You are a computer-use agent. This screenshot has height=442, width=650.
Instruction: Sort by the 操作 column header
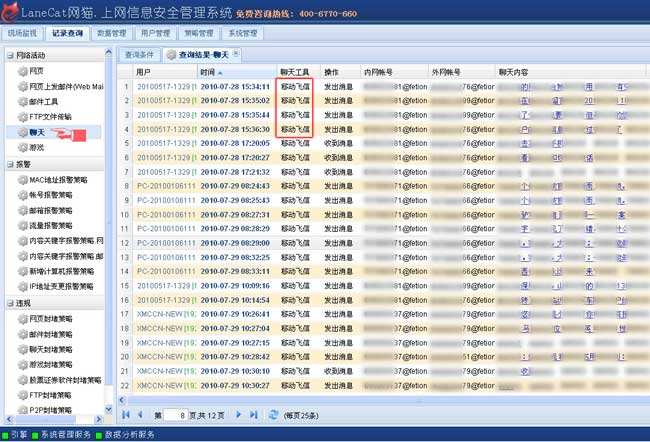pos(340,72)
